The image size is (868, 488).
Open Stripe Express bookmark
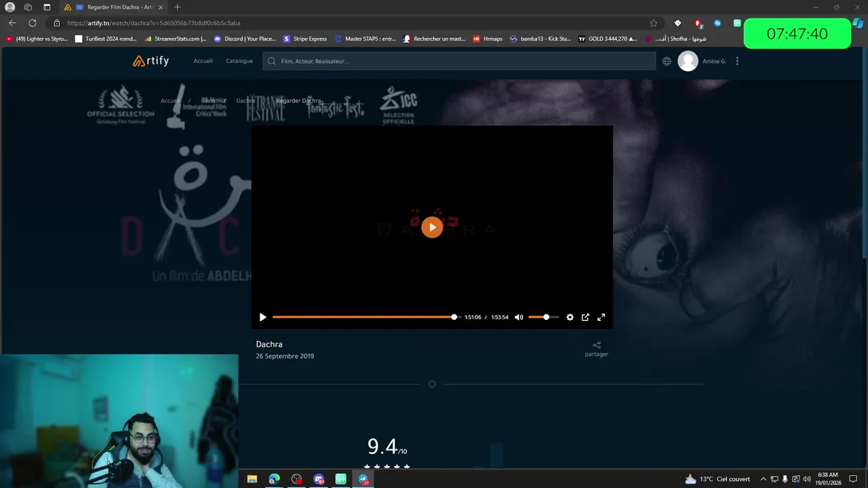pos(305,39)
